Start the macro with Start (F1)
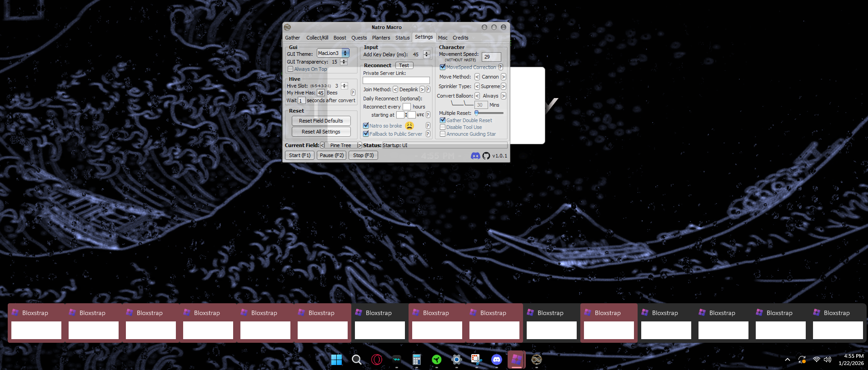868x370 pixels. tap(300, 155)
